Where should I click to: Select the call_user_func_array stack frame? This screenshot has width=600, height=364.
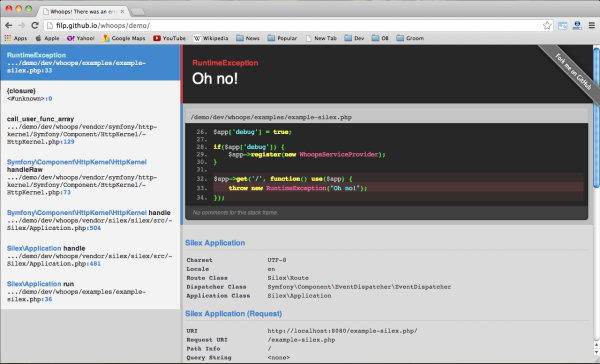click(x=90, y=130)
